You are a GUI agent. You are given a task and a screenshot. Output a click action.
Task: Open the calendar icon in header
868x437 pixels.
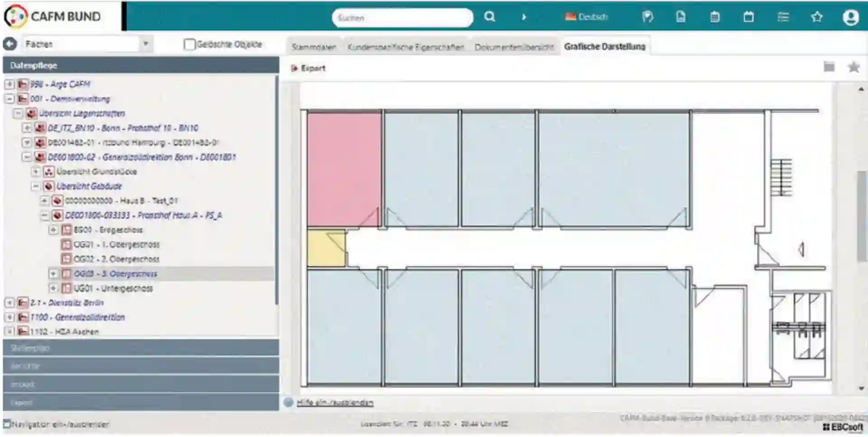(x=749, y=17)
